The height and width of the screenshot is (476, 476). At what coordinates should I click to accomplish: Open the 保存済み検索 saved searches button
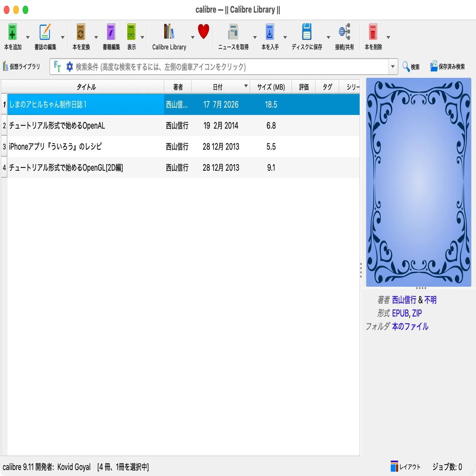point(448,67)
